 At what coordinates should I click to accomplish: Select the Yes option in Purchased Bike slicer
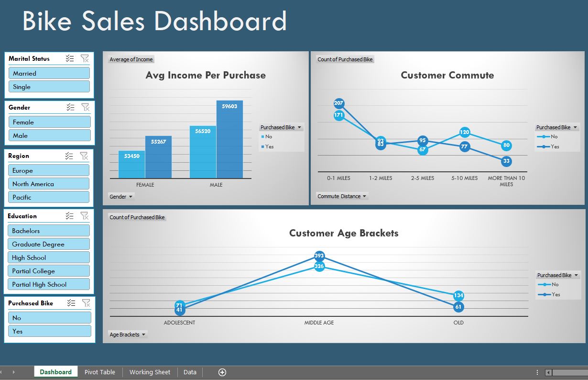(x=50, y=331)
